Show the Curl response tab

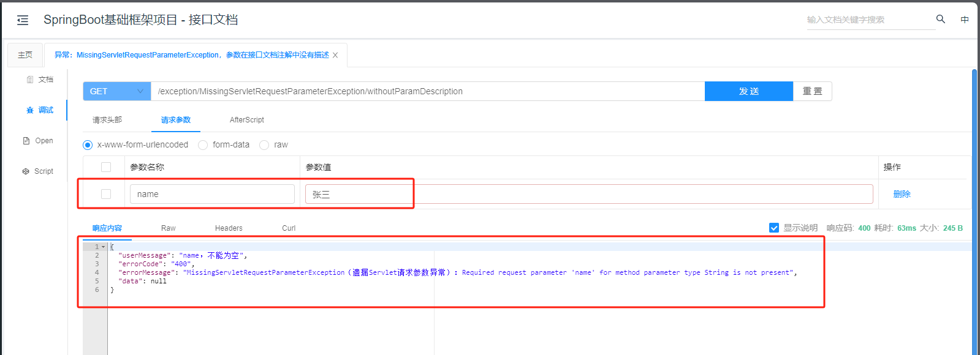click(x=289, y=228)
